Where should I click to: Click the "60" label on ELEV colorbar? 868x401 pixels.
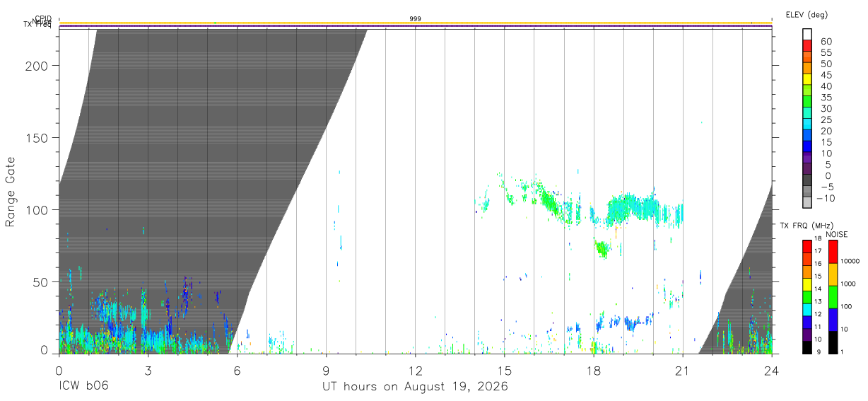coord(826,42)
